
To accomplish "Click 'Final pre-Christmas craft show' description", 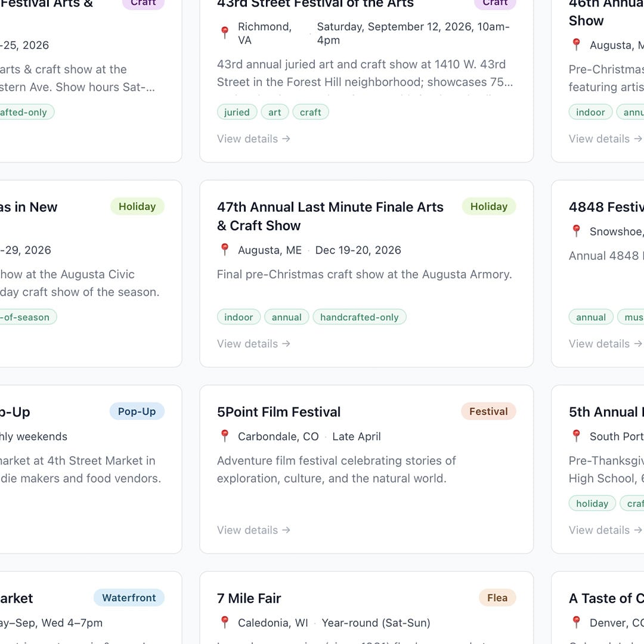I will click(x=364, y=274).
